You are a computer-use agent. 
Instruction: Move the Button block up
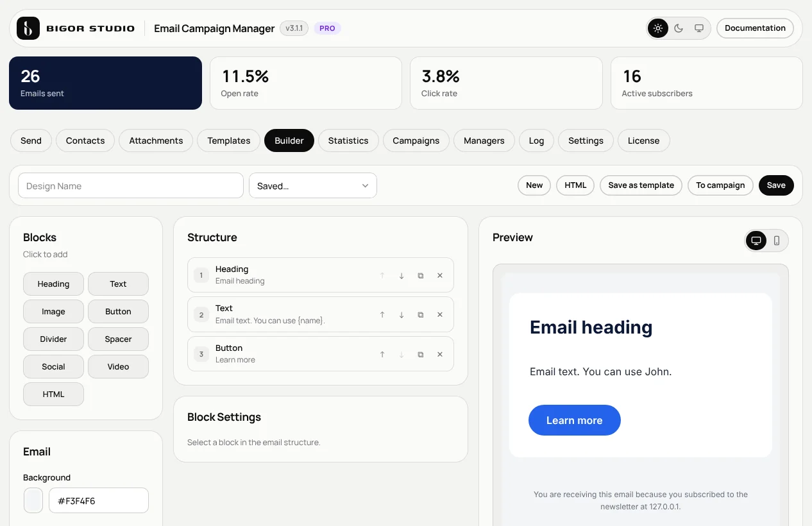(382, 354)
